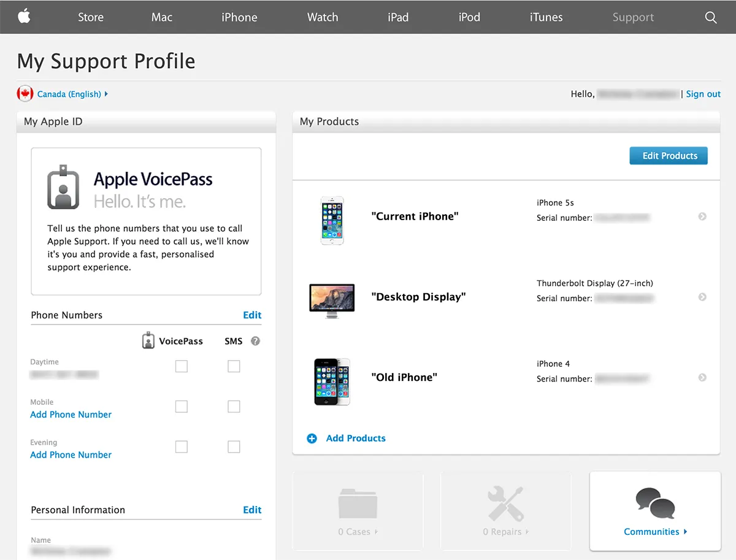Viewport: 736px width, 560px height.
Task: Select the "Desktop Display" product name
Action: [x=419, y=297]
